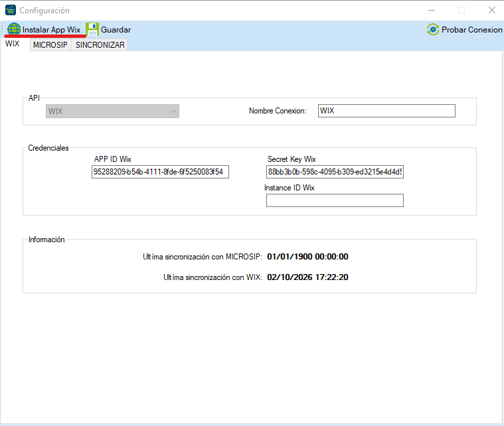Viewport: 504px width, 426px height.
Task: Click the globe icon for Instalar App Wix
Action: click(x=14, y=29)
